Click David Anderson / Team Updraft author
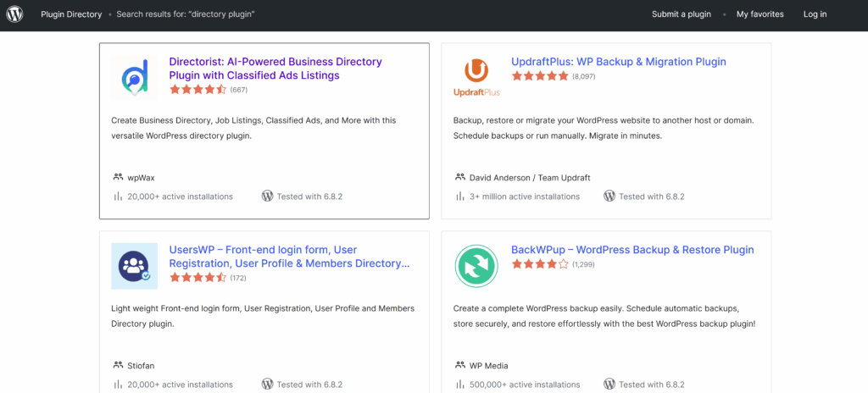868x393 pixels. tap(530, 178)
